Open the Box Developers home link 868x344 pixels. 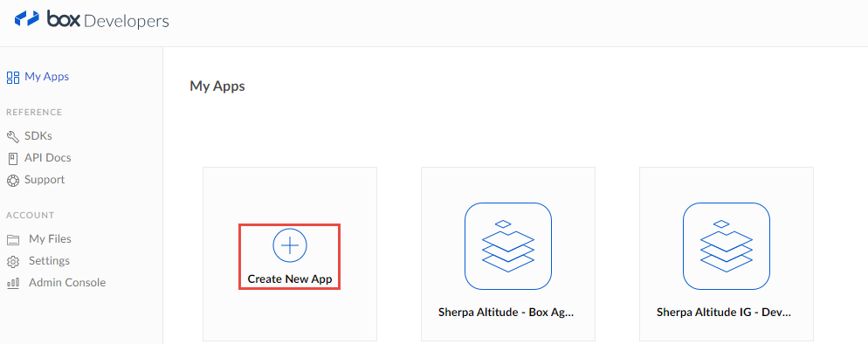point(92,19)
